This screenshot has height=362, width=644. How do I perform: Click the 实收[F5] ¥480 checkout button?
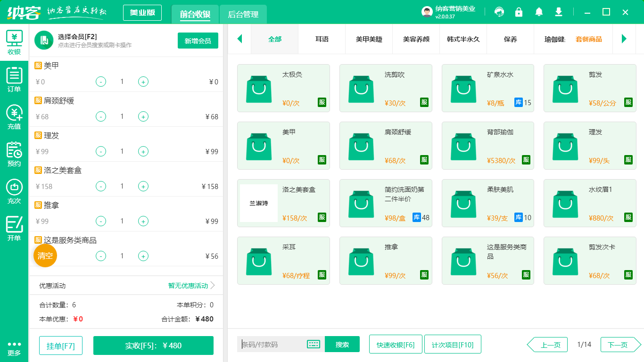pyautogui.click(x=153, y=346)
